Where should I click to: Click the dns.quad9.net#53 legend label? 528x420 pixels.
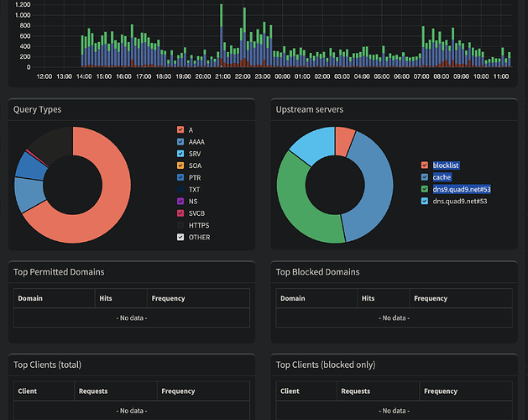[460, 201]
